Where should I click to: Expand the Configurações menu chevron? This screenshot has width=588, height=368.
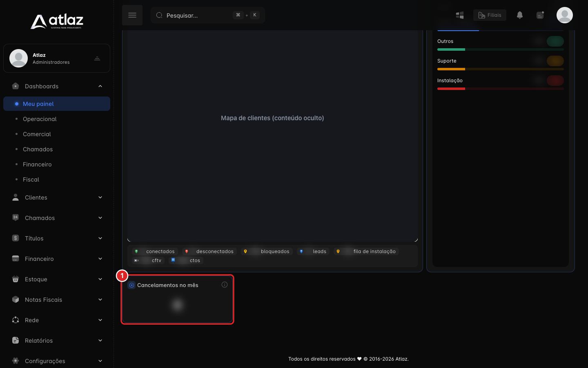coord(100,361)
